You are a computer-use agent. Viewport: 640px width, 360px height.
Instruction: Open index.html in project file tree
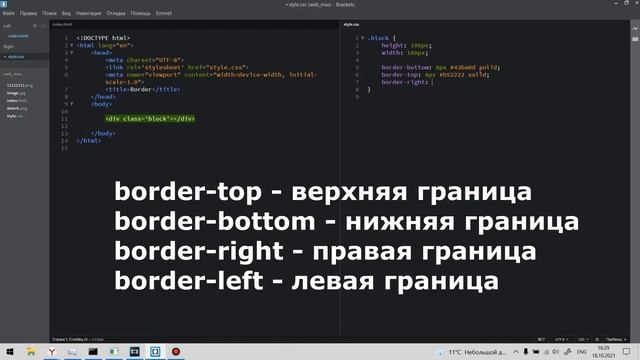coord(17,100)
